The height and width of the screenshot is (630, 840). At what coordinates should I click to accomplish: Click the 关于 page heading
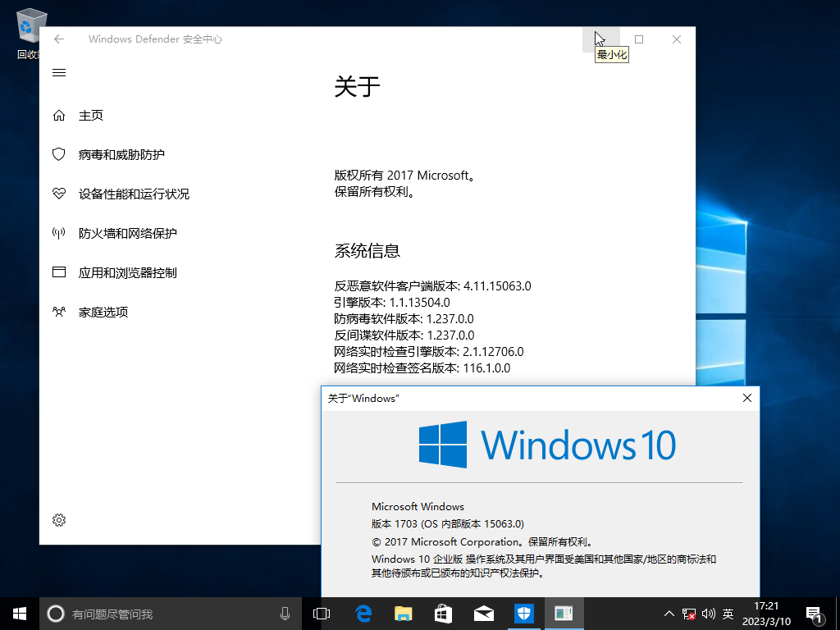point(357,86)
